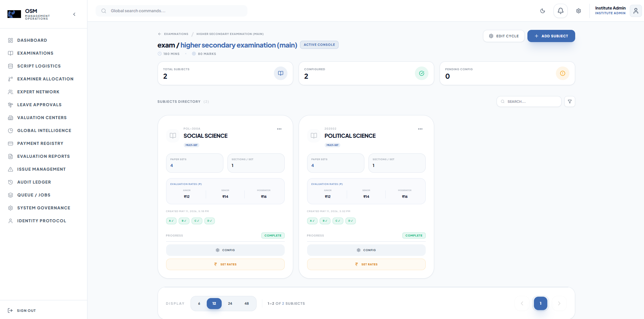This screenshot has height=319, width=644.
Task: Click the Queue / Jobs layers icon
Action: [x=11, y=195]
